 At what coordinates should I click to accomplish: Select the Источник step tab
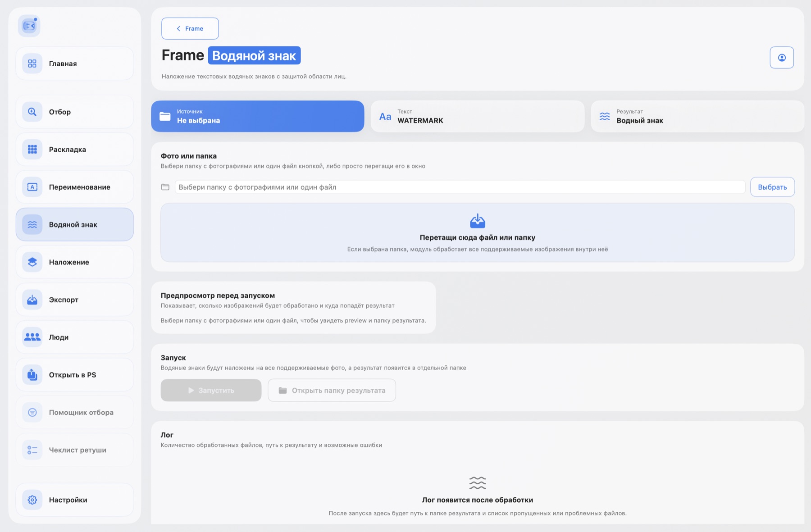257,116
